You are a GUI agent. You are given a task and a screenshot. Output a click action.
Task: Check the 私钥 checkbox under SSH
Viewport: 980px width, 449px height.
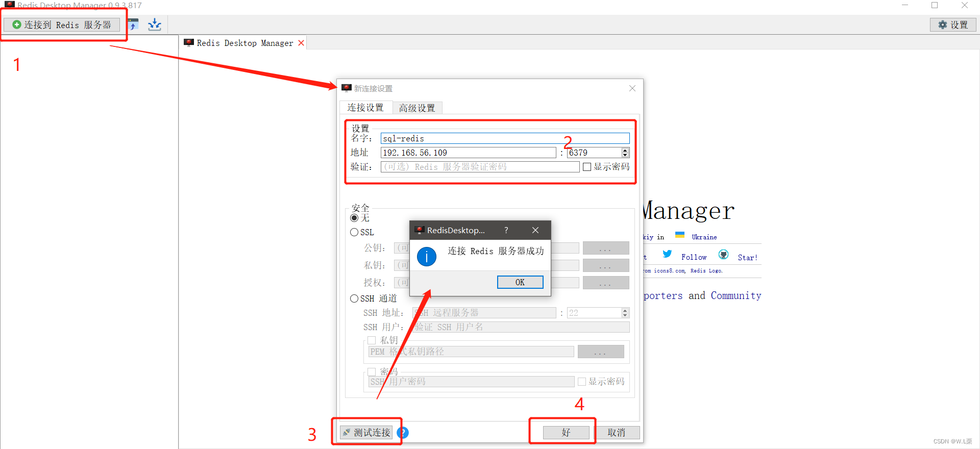tap(372, 340)
